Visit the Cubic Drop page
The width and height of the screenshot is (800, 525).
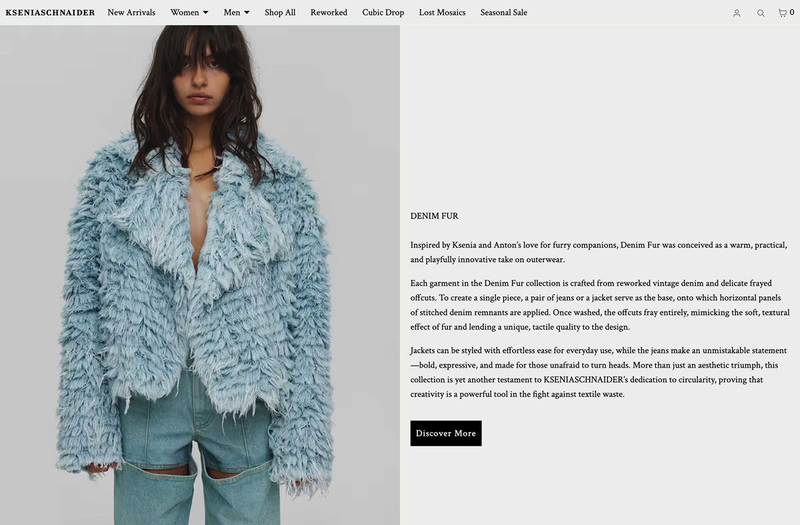383,12
